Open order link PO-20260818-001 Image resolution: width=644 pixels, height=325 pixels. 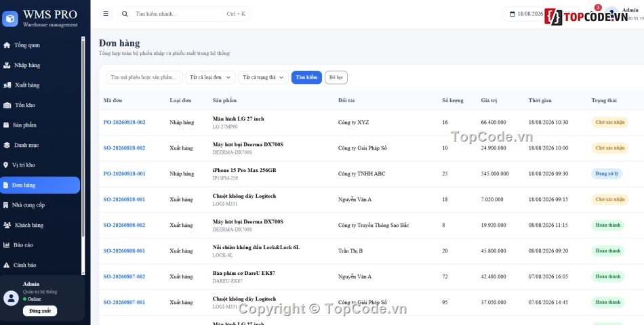tap(125, 174)
